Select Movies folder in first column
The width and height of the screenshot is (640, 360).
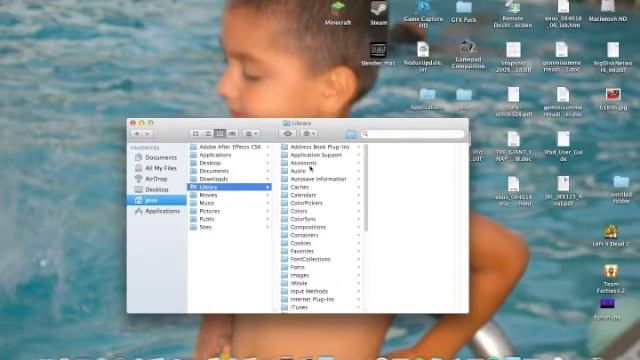229,195
